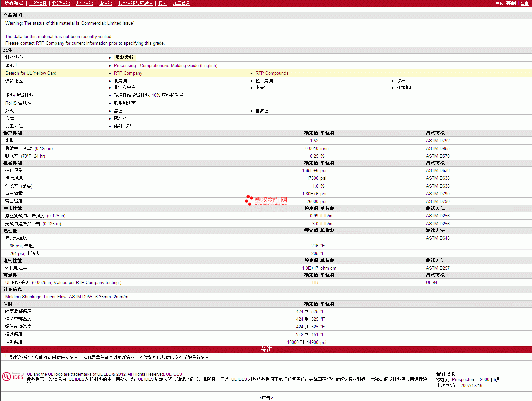Select flexural modulus value 1.80E+6
532x401 pixels.
[310, 194]
